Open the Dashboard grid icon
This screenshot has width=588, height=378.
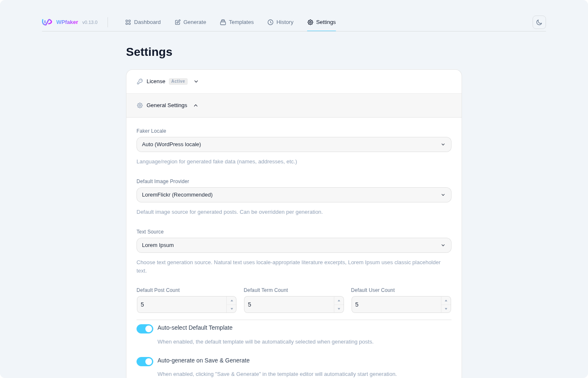click(128, 22)
